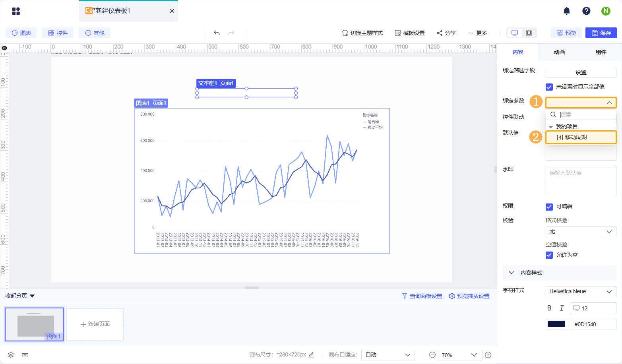This screenshot has width=622, height=364.
Task: Switch to desktop layout view
Action: pos(515,33)
